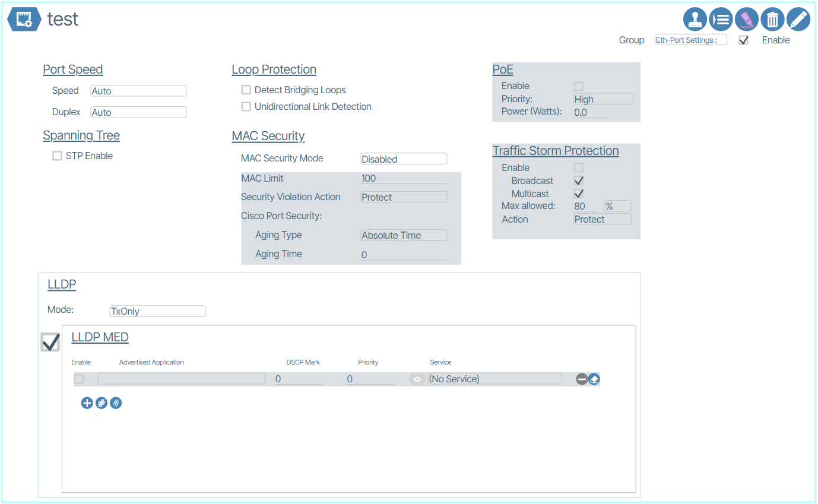Click the rubber stamp icon
The width and height of the screenshot is (818, 504).
tap(695, 20)
